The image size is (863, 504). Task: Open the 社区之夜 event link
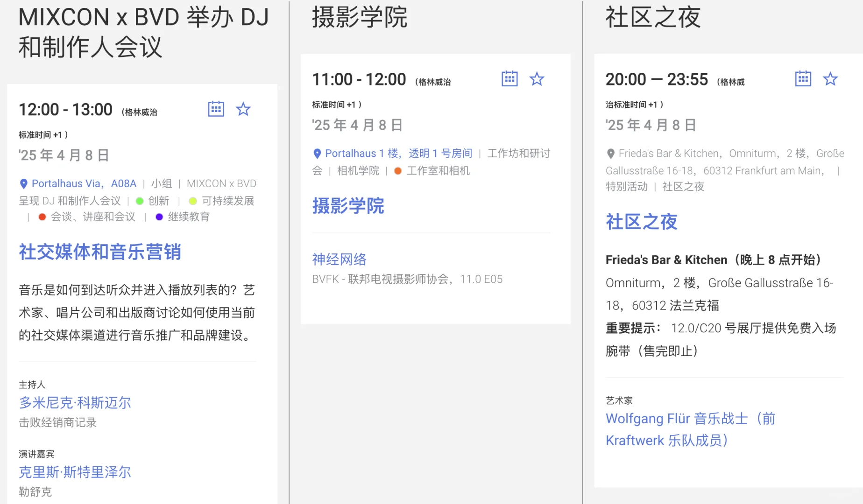641,222
